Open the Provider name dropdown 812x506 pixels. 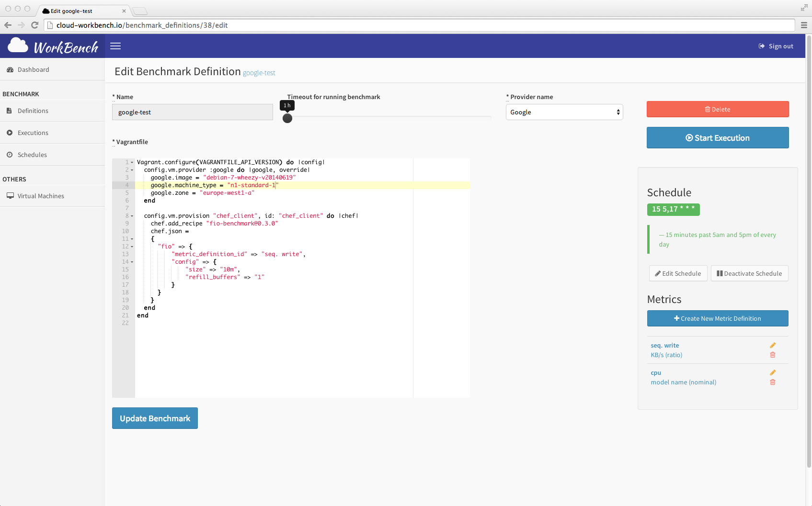point(564,112)
